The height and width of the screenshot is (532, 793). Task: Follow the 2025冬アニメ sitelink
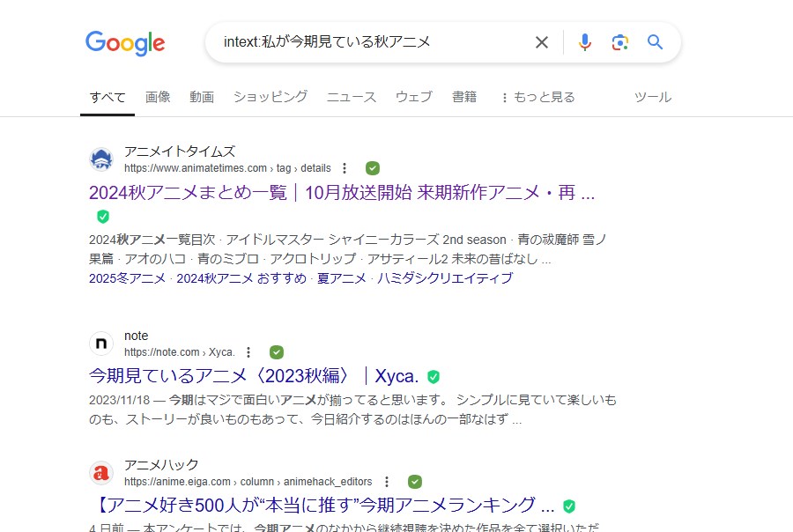(x=127, y=278)
